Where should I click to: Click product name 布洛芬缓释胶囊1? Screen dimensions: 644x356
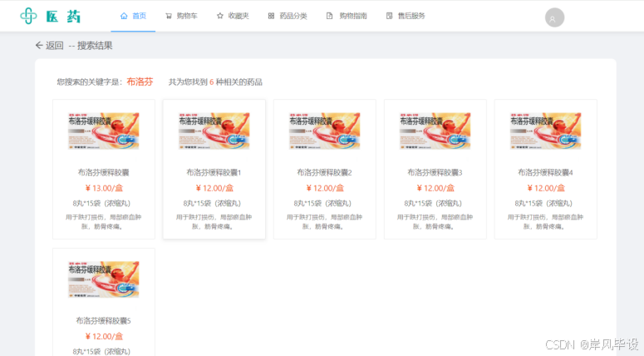[214, 173]
